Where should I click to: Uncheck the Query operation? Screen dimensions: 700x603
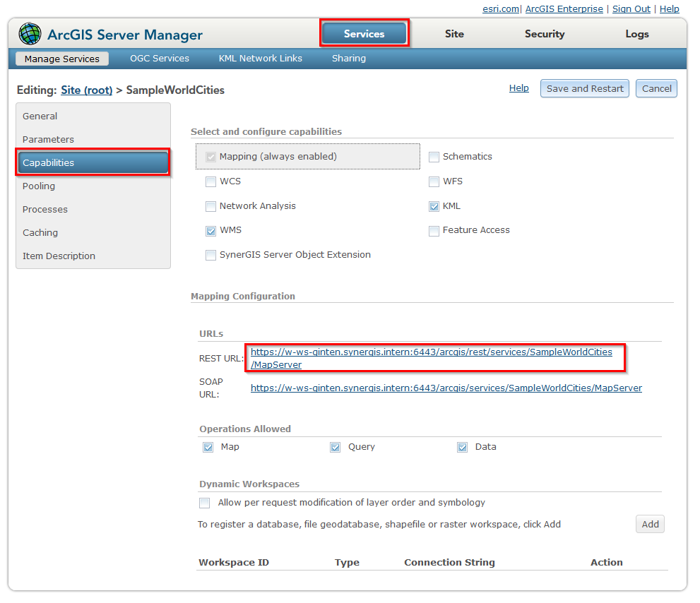coord(335,447)
